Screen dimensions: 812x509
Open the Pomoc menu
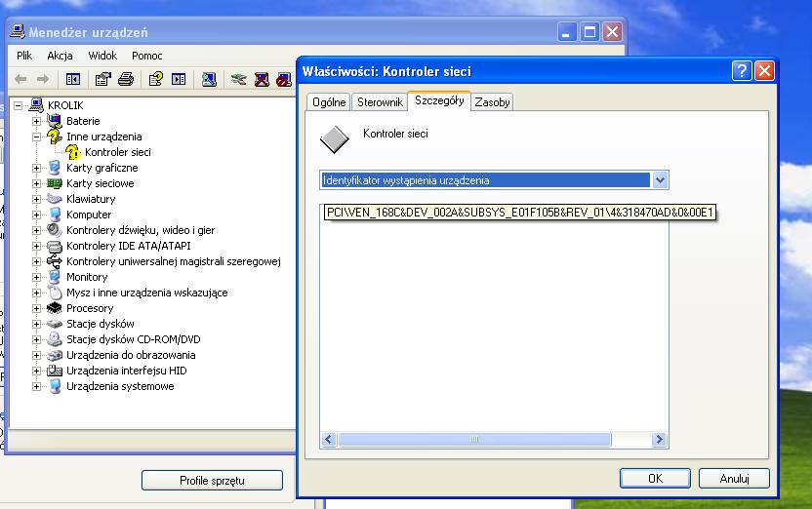[146, 56]
